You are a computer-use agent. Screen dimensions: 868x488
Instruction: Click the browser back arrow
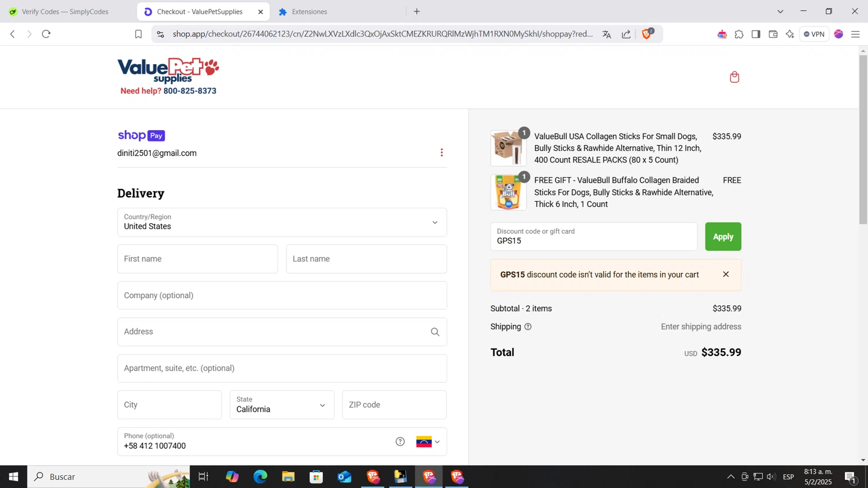tap(13, 34)
